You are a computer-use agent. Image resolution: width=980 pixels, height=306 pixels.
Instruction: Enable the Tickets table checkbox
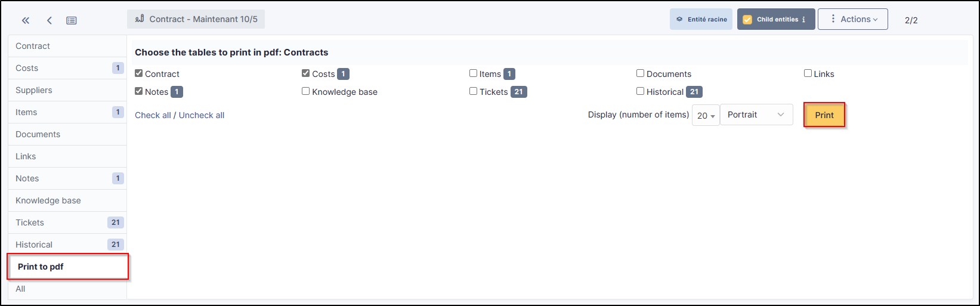pyautogui.click(x=473, y=91)
